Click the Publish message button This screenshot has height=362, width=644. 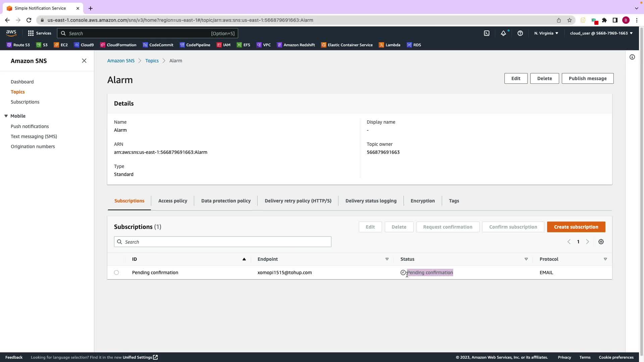coord(587,78)
